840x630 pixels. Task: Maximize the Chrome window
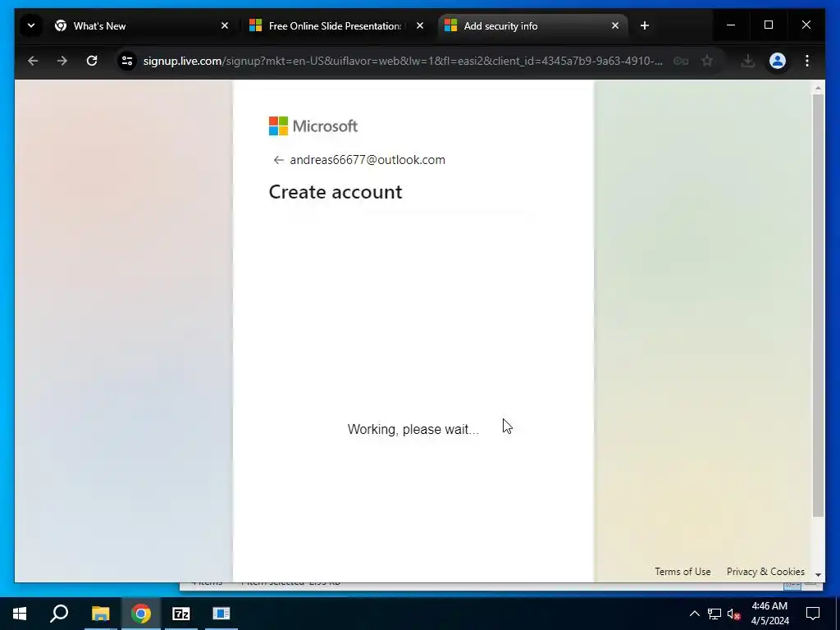click(768, 25)
